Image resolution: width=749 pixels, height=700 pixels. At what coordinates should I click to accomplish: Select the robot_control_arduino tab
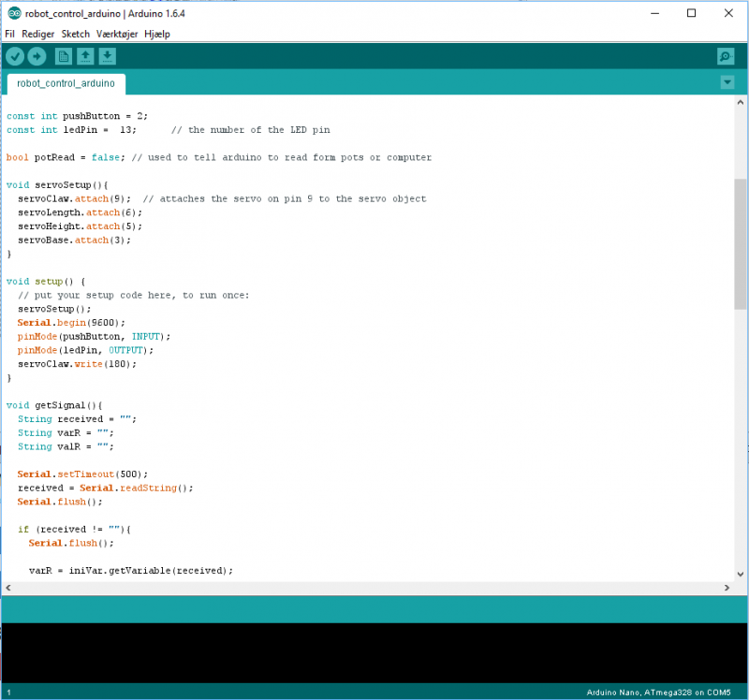66,83
